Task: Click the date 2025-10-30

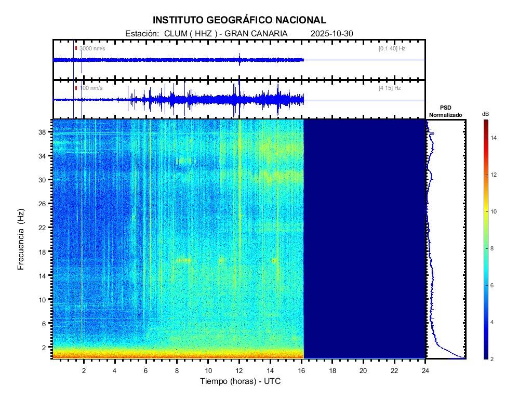Action: pyautogui.click(x=331, y=33)
